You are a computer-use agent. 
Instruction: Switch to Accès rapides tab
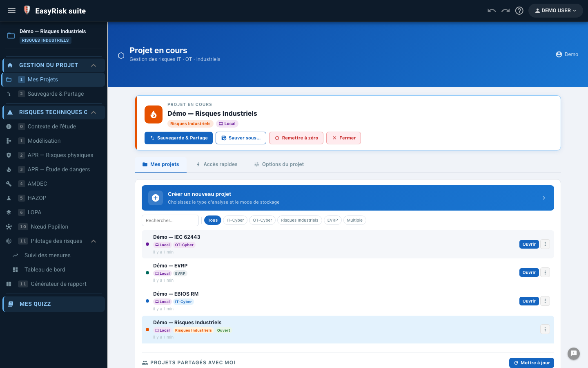click(216, 164)
